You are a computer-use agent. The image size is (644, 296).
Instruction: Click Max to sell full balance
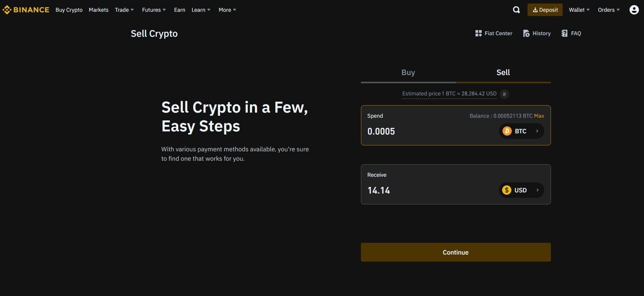[539, 116]
